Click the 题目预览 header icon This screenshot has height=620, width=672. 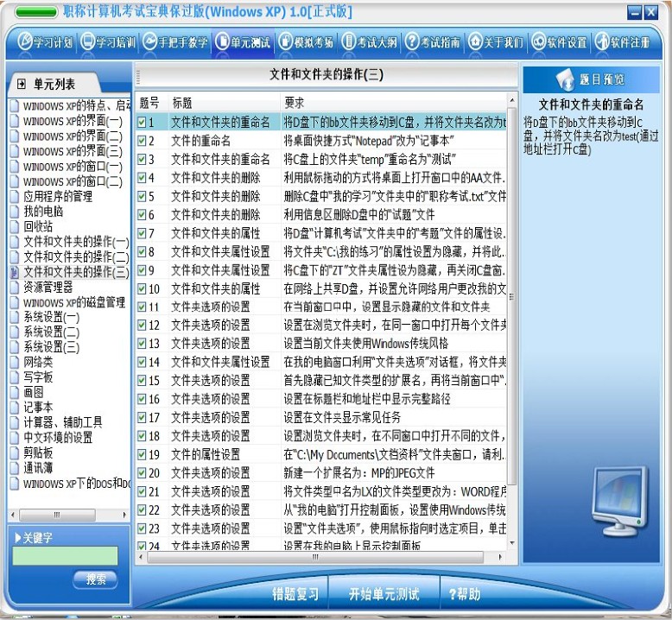[565, 79]
